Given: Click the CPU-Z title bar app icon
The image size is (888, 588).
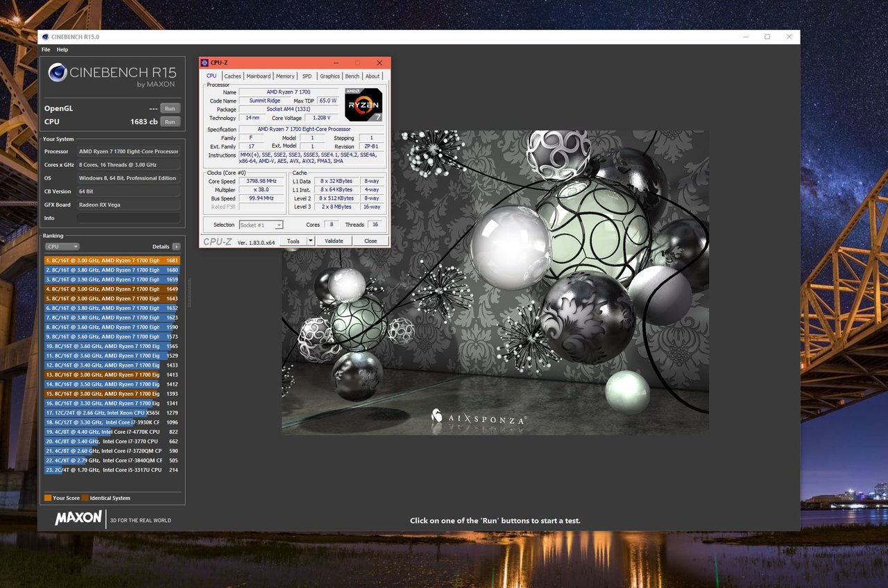Looking at the screenshot, I should click(x=205, y=62).
